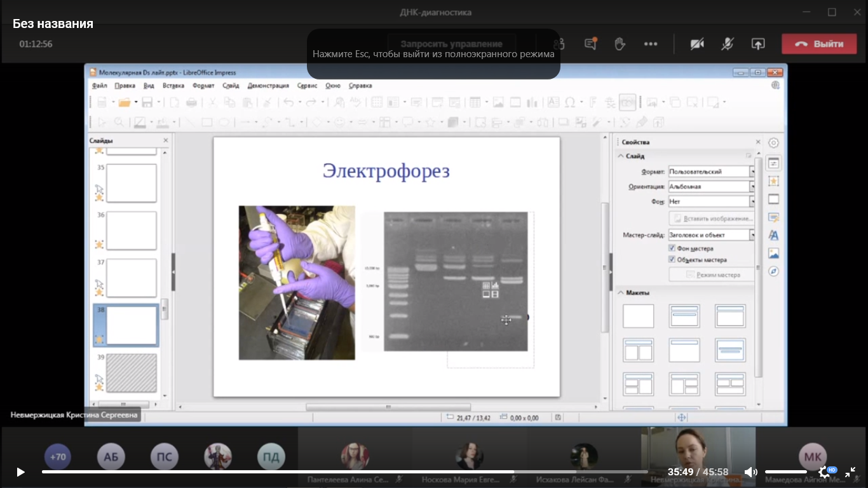The height and width of the screenshot is (488, 868).
Task: Click the red Выйти leave button
Action: (x=820, y=44)
